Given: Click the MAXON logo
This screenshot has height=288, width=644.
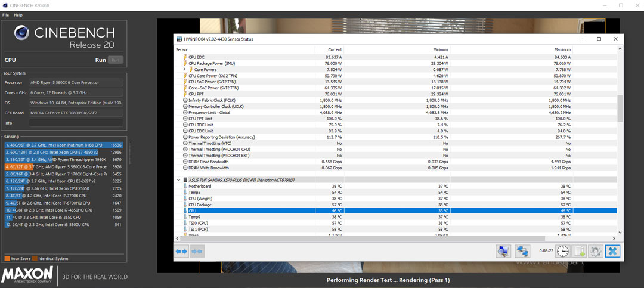Looking at the screenshot, I should pos(27,274).
